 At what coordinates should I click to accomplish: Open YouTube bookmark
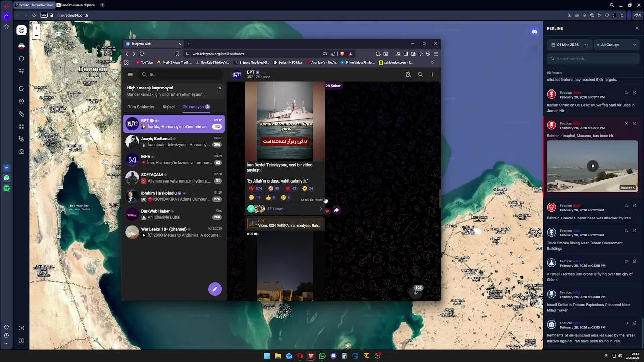144,63
